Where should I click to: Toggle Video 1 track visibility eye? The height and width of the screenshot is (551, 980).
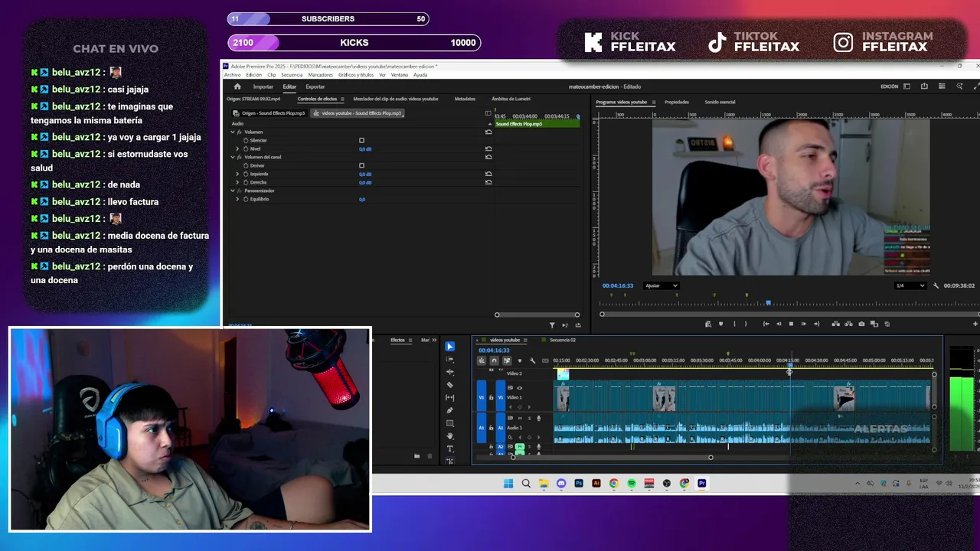[519, 388]
